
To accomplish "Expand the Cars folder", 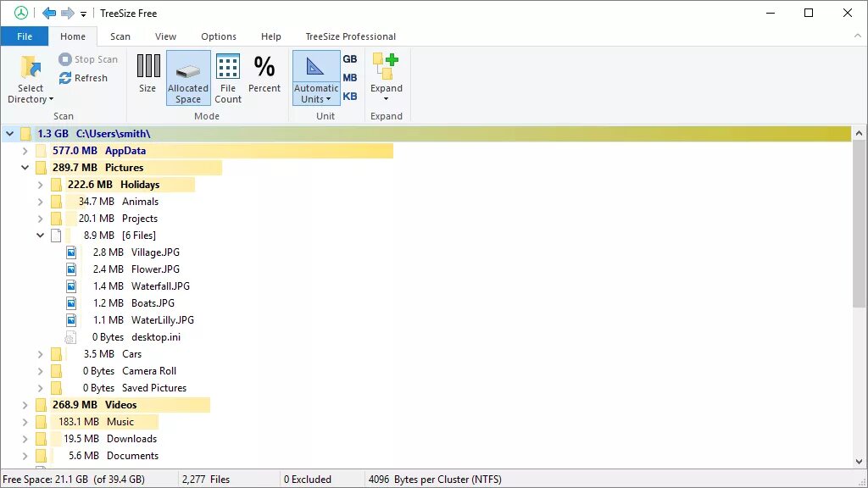I will coord(40,354).
